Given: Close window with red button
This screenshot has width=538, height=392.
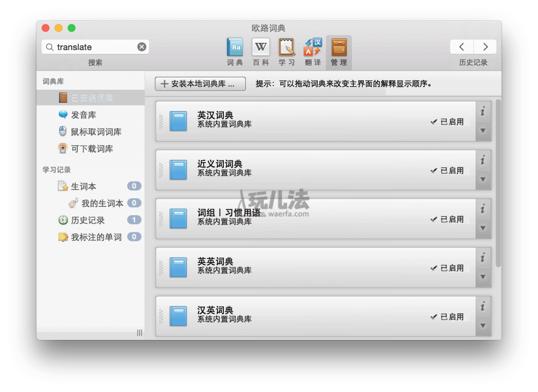Looking at the screenshot, I should (46, 28).
